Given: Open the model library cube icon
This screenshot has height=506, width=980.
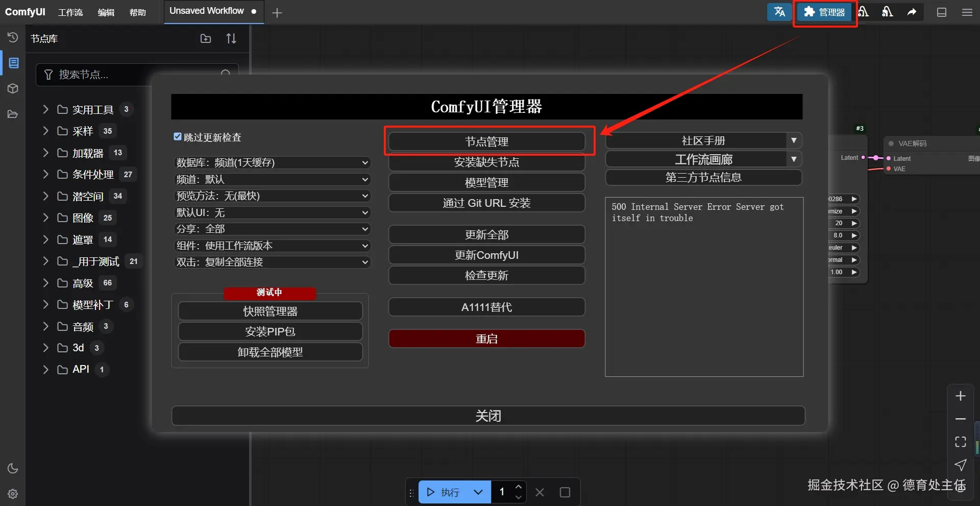Looking at the screenshot, I should [x=13, y=88].
